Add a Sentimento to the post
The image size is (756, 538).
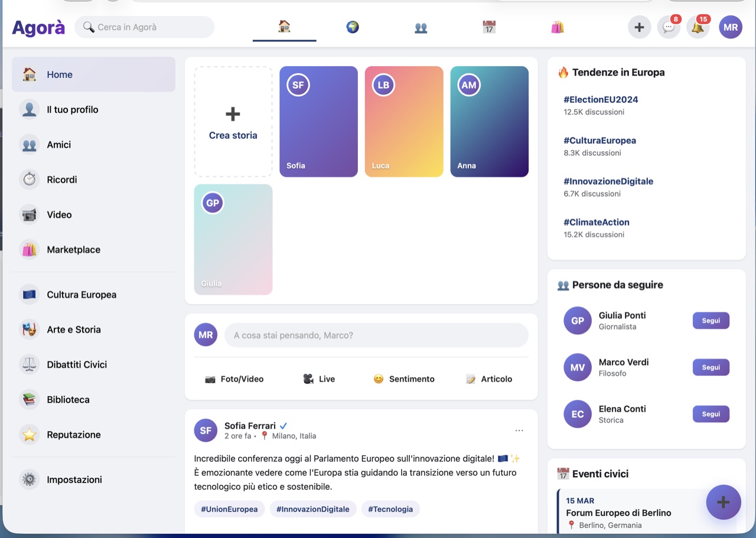tap(404, 379)
